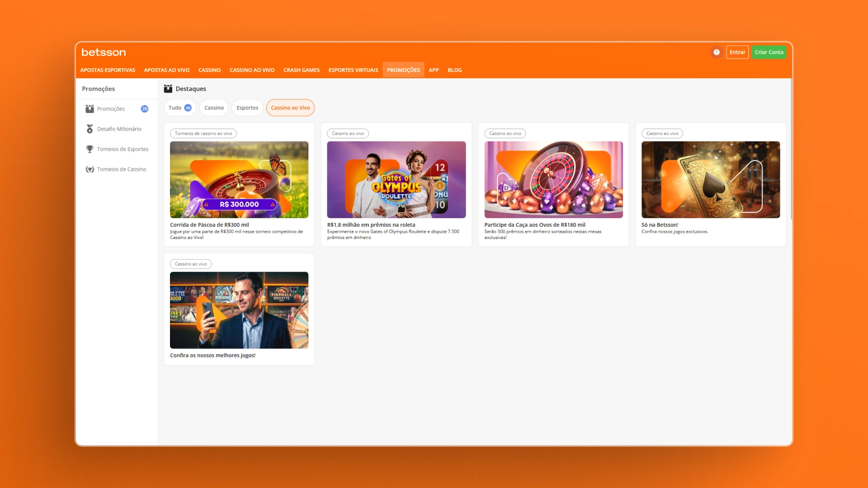The width and height of the screenshot is (868, 488).
Task: Open Gates of Olympus Roulette promo image
Action: (396, 180)
